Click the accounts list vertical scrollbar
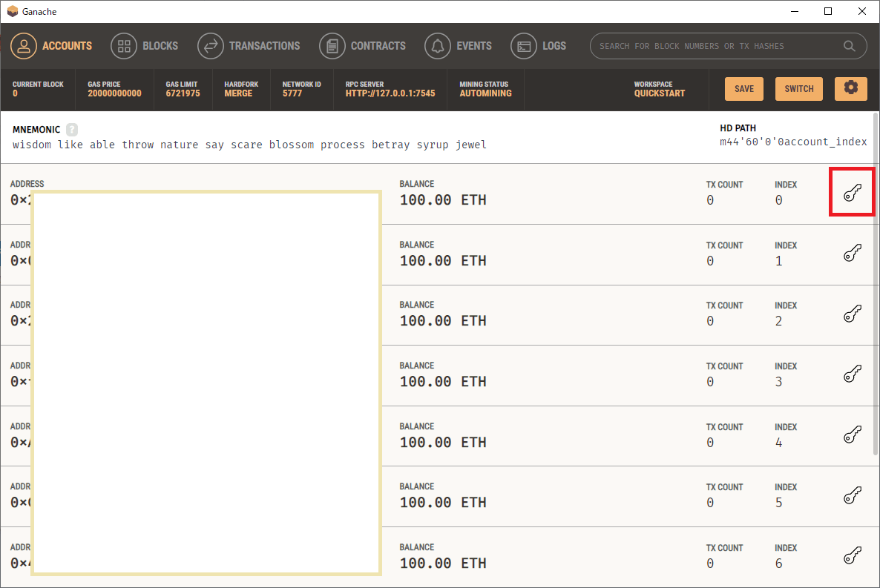This screenshot has height=588, width=880. pos(876,284)
